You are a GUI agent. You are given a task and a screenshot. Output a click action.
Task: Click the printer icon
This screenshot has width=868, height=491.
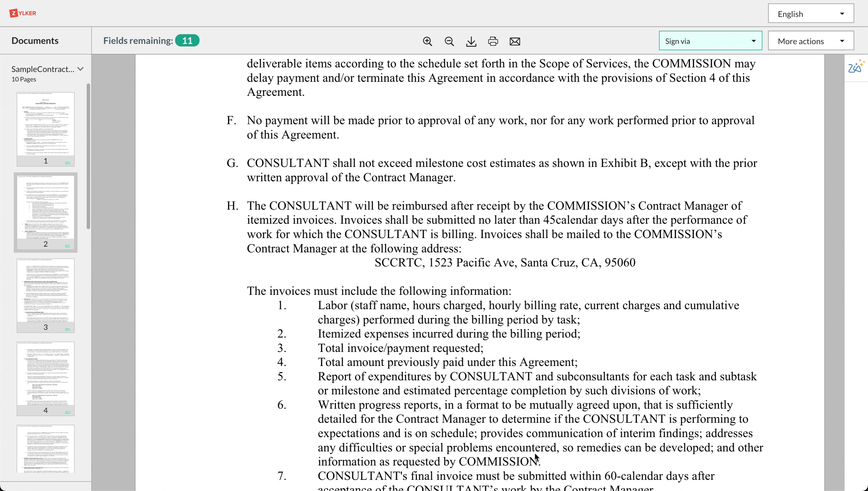pyautogui.click(x=493, y=41)
